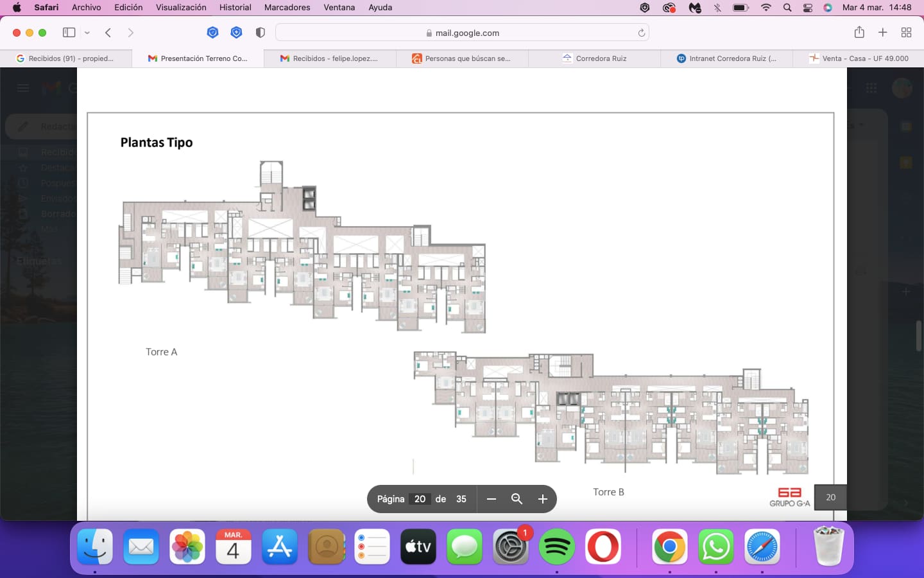The height and width of the screenshot is (578, 924).
Task: Open WhatsApp from the Dock
Action: pos(716,547)
